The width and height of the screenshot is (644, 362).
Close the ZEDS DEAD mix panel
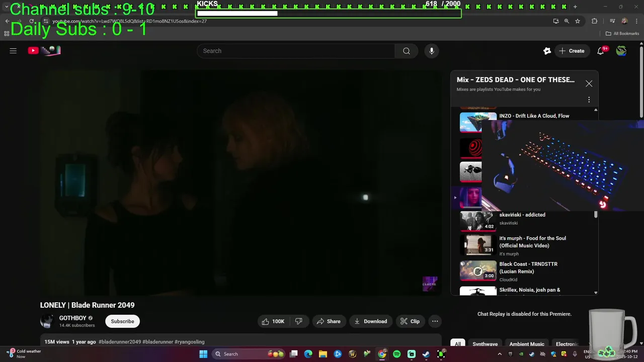[x=589, y=83]
